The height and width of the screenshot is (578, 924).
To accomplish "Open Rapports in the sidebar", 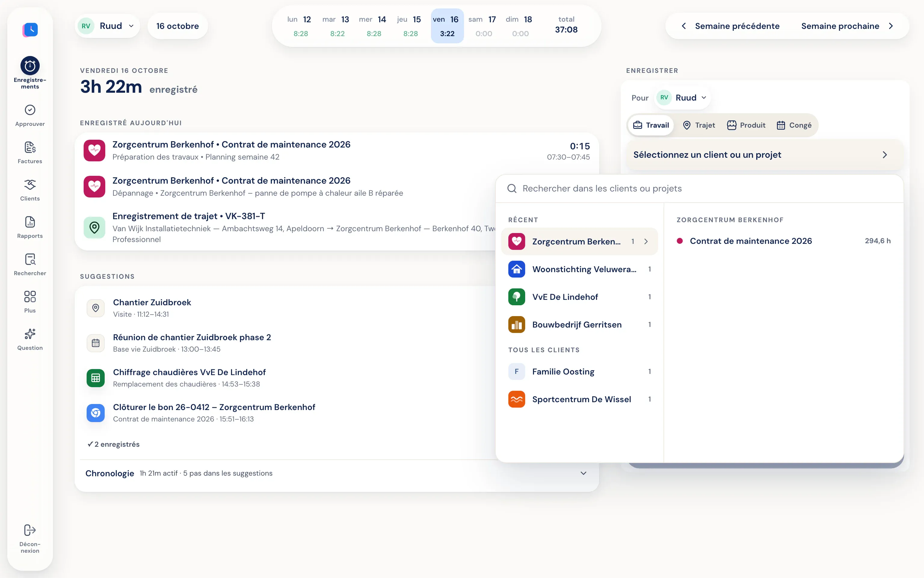I will (30, 228).
